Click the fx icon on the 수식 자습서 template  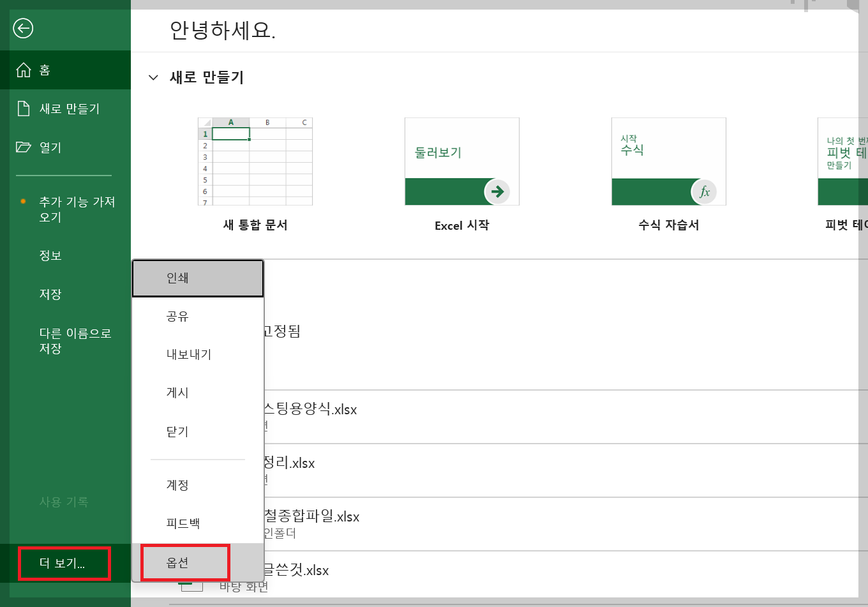pos(703,191)
